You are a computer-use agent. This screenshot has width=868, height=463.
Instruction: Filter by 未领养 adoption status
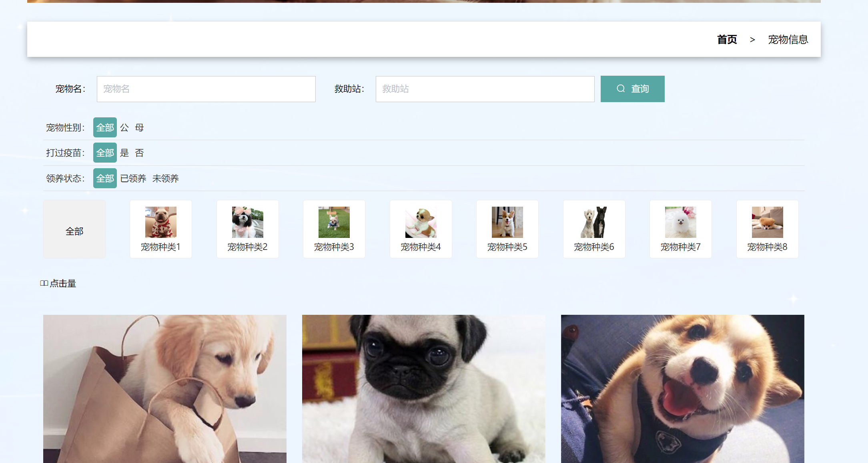coord(165,178)
